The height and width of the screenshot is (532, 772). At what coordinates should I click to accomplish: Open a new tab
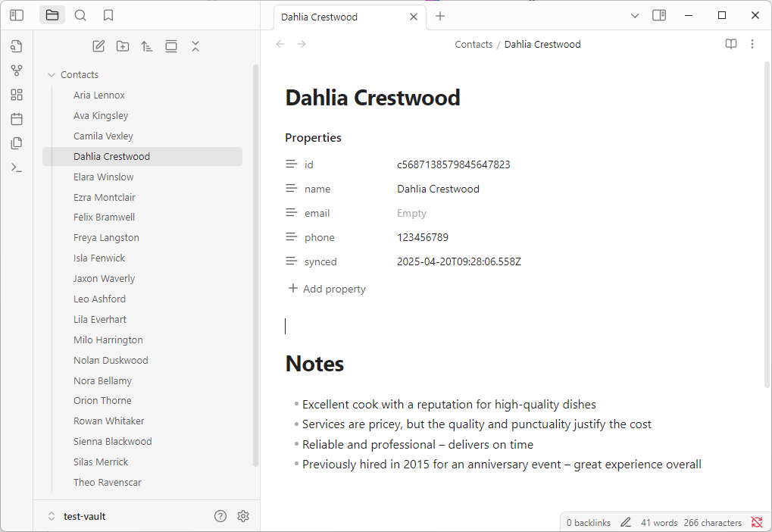coord(440,16)
